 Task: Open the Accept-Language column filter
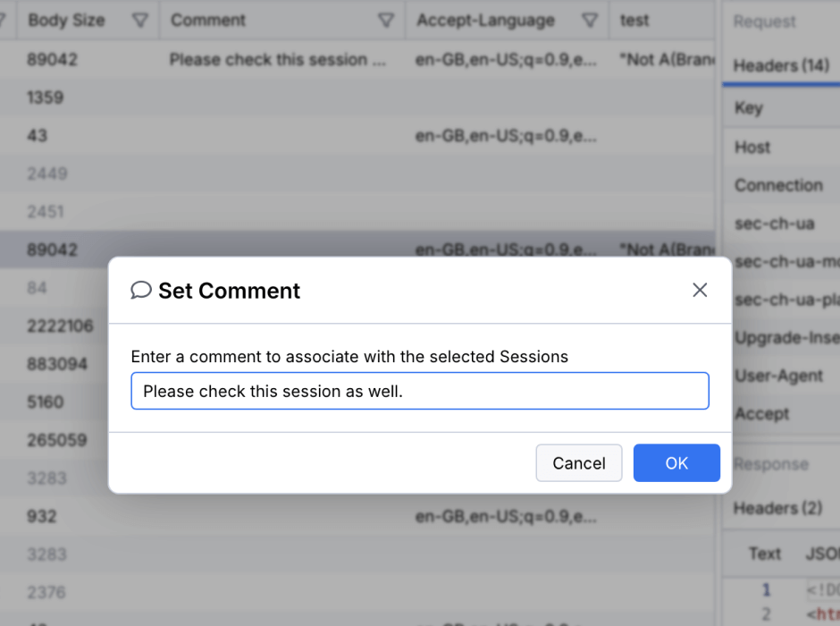point(589,21)
